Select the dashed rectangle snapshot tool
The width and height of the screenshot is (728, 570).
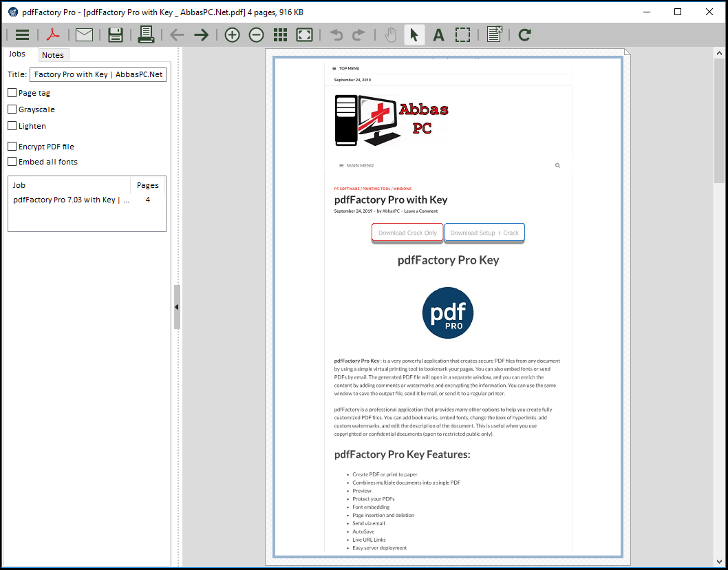462,35
